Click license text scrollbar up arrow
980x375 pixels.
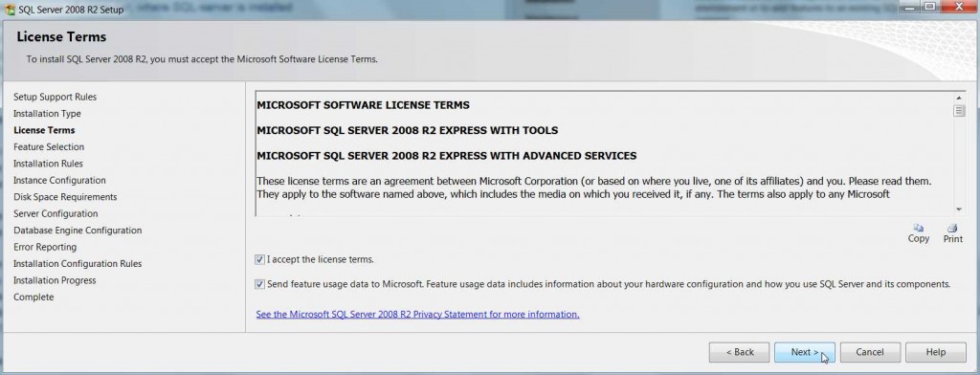click(959, 99)
